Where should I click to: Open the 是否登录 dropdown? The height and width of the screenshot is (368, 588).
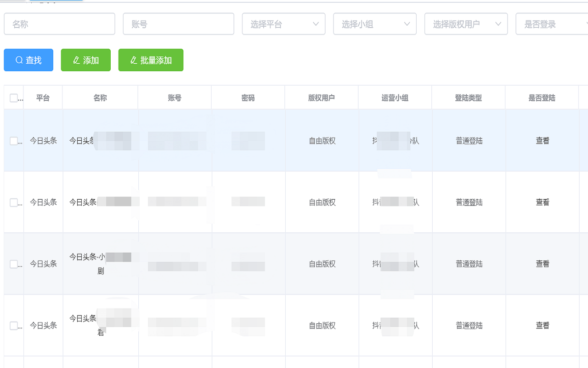[552, 24]
